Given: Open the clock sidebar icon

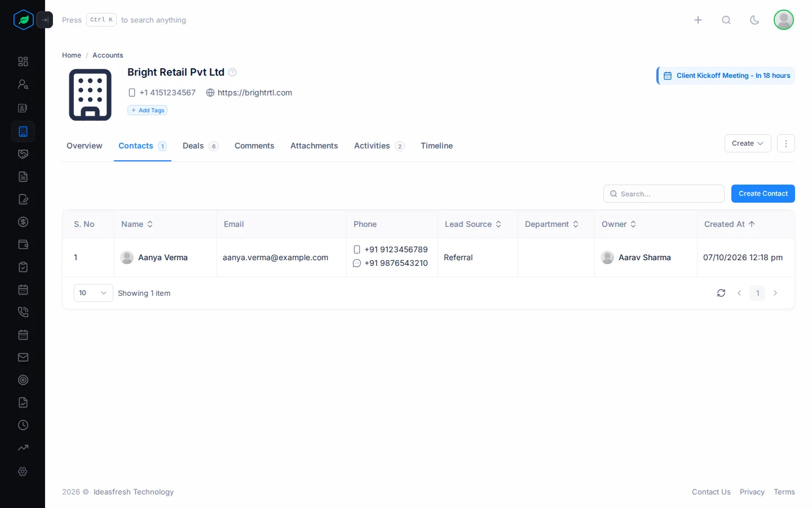Looking at the screenshot, I should click(x=23, y=425).
